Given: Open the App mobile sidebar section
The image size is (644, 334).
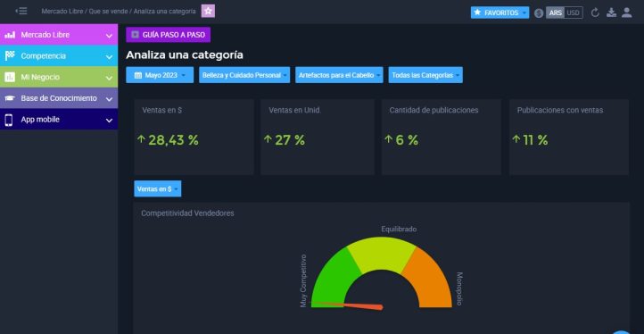Looking at the screenshot, I should coord(59,120).
